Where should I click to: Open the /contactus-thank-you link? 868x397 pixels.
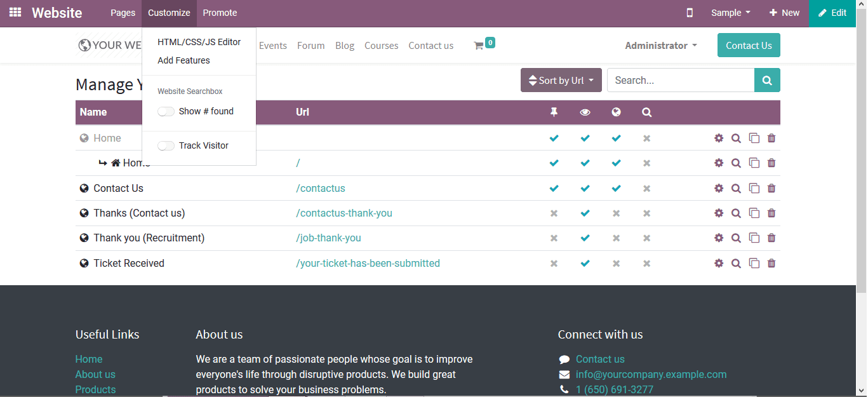(x=344, y=213)
